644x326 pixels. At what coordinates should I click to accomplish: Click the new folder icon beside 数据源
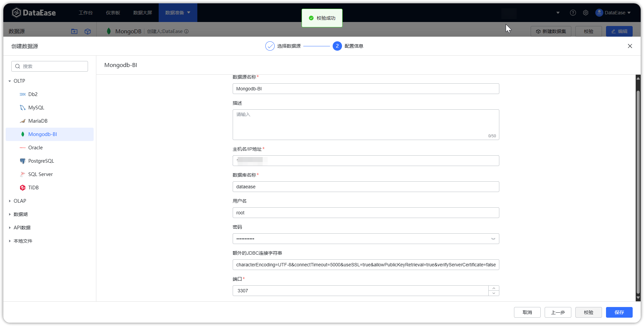[74, 31]
